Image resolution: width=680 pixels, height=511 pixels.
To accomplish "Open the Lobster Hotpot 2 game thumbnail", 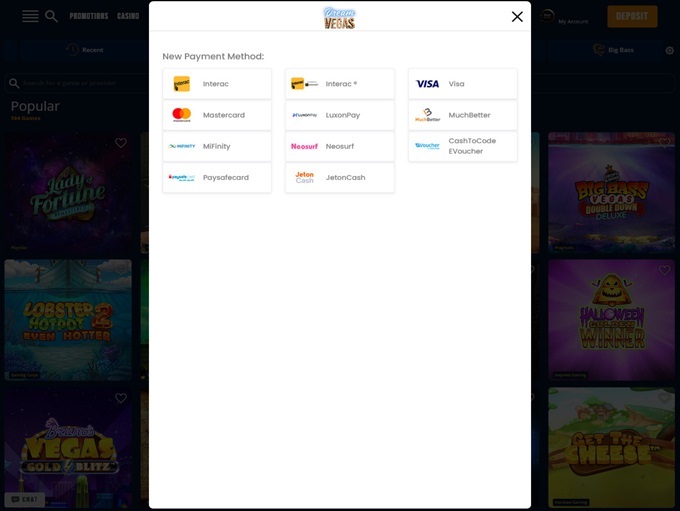I will (x=68, y=320).
